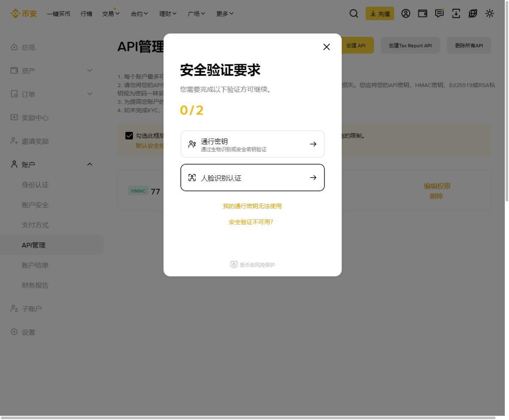Click the desktop app download icon
Screen dimensions: 509x420
[456, 14]
